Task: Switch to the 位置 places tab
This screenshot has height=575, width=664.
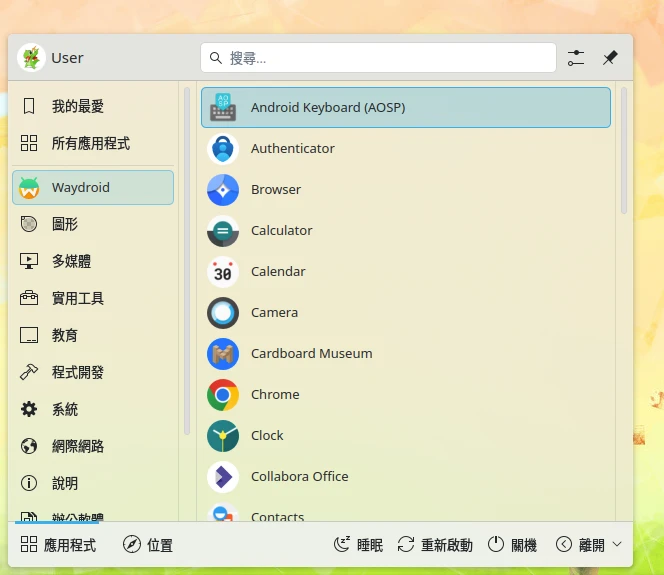Action: pyautogui.click(x=148, y=545)
